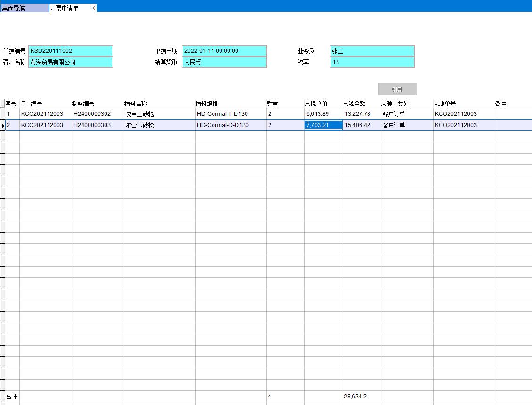This screenshot has width=532, height=405.
Task: Click the 结算货币 field 人民币
Action: tap(224, 62)
